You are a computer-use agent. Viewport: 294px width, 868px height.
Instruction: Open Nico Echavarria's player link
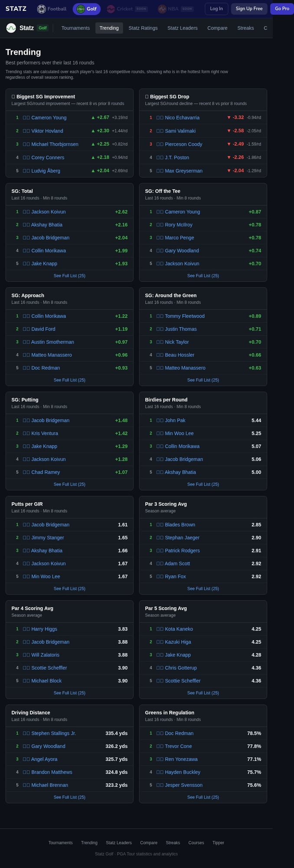coord(182,118)
